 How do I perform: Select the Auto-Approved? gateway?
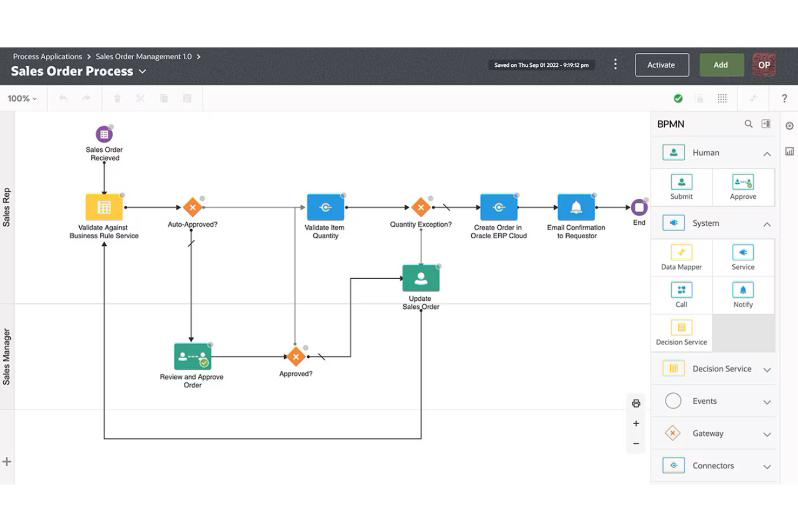pyautogui.click(x=192, y=208)
